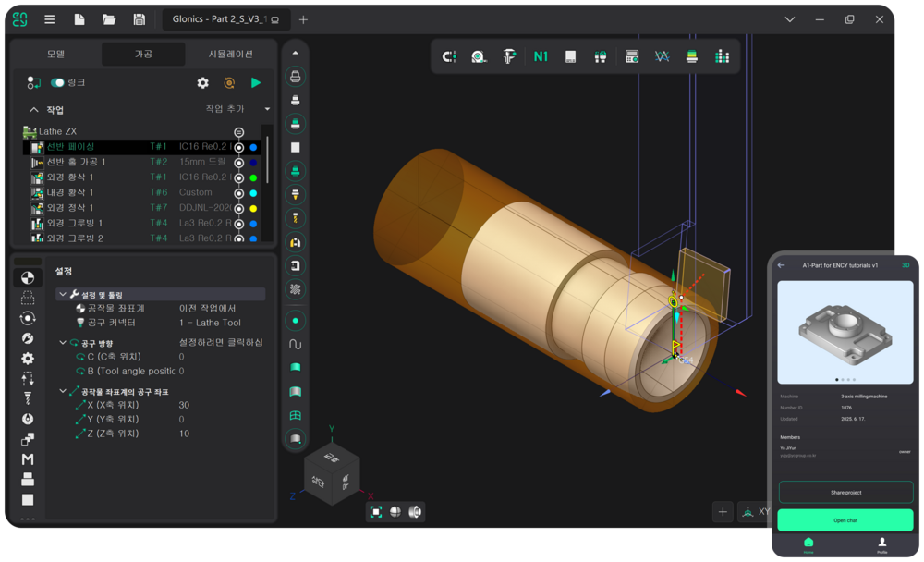
Task: Toggle the 링크 link switch
Action: pos(57,83)
